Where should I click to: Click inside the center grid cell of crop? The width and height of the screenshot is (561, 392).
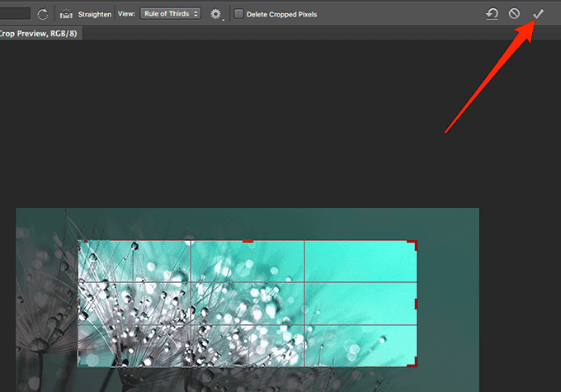tap(247, 304)
